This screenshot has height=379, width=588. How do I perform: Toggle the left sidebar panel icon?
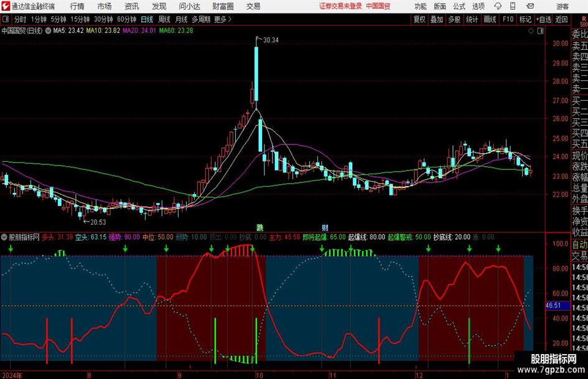pyautogui.click(x=5, y=19)
